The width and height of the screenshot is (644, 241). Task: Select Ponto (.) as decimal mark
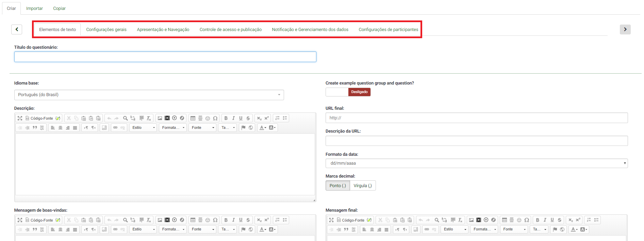pos(337,186)
